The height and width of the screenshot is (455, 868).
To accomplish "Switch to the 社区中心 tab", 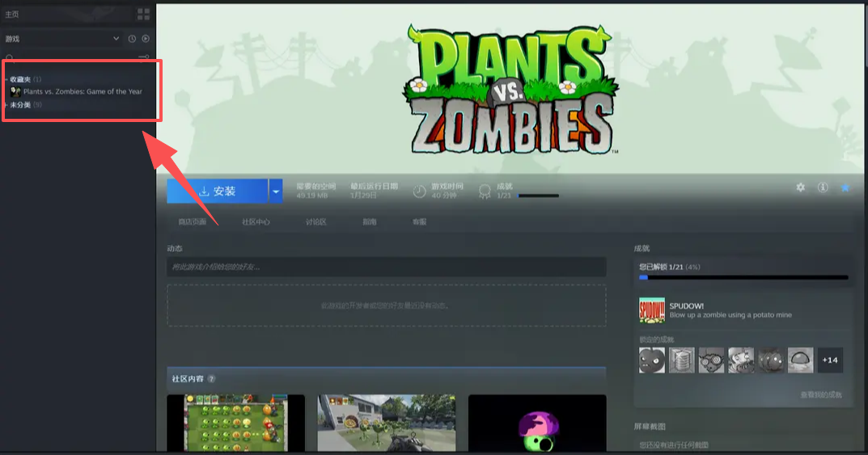I will click(x=256, y=221).
